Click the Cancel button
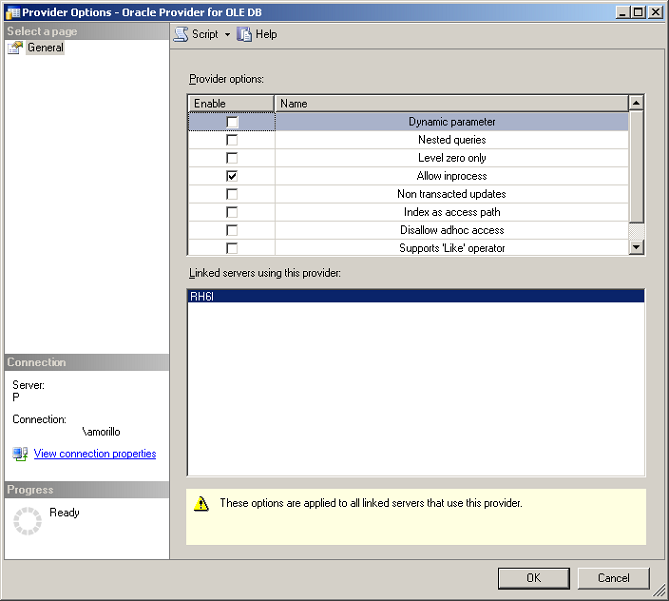The width and height of the screenshot is (669, 601). (x=614, y=578)
